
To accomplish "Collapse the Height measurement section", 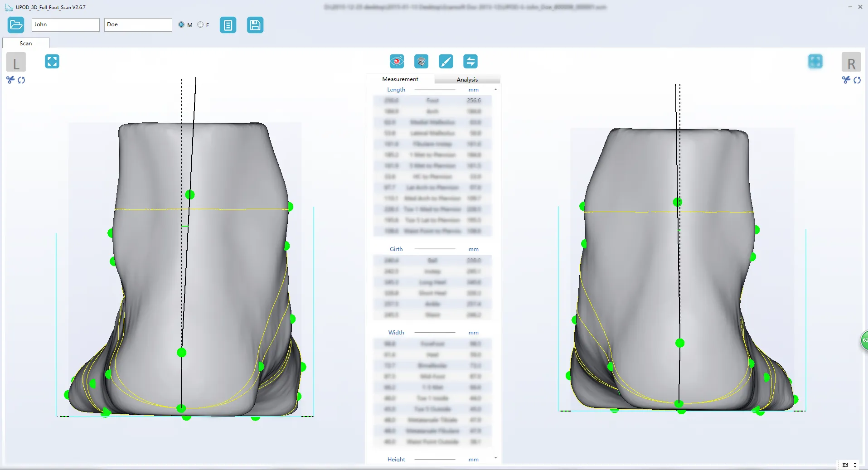I will coord(495,458).
